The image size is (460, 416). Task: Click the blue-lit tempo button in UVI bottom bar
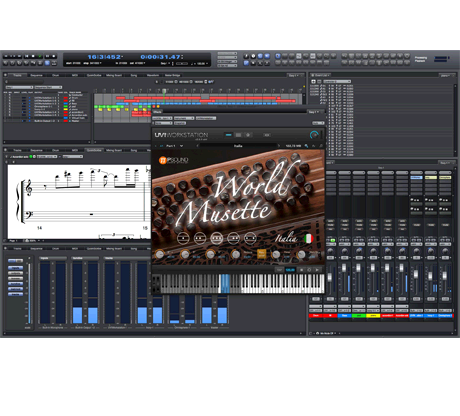tap(290, 269)
